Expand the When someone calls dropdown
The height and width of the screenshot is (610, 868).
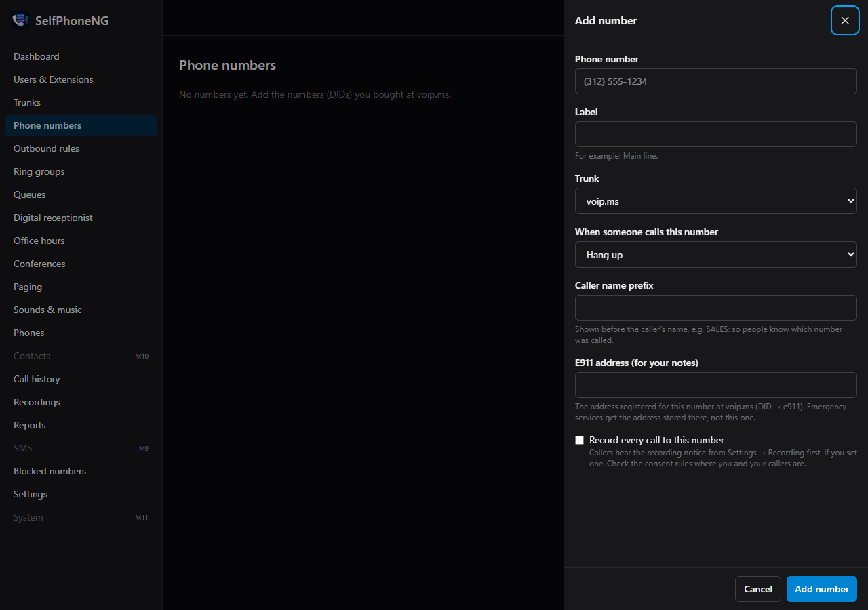pyautogui.click(x=716, y=255)
